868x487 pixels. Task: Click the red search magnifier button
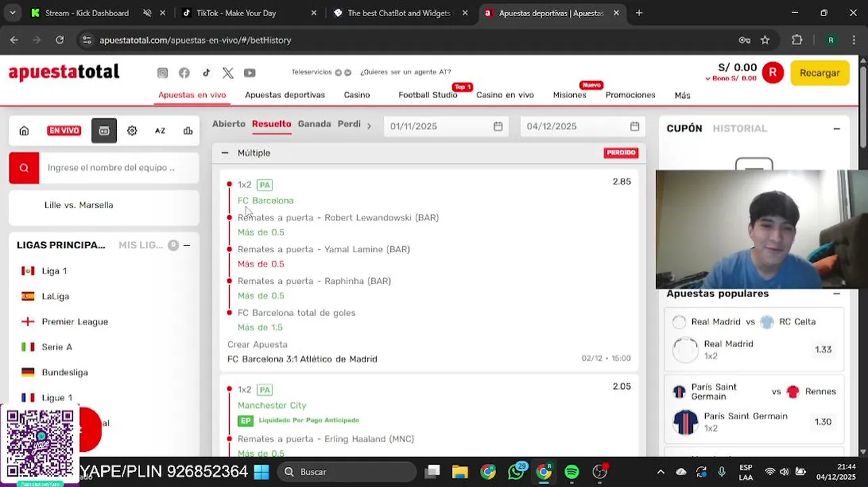tap(24, 168)
